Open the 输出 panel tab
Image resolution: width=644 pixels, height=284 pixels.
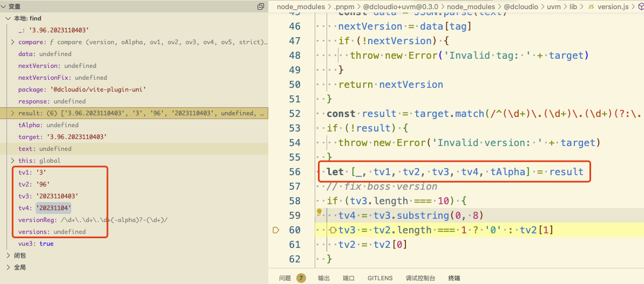click(x=324, y=278)
